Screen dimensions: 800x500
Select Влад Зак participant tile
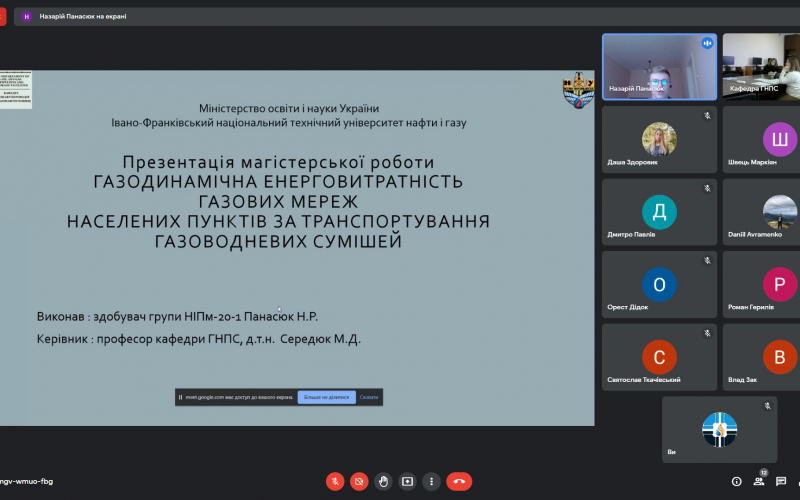(x=761, y=357)
